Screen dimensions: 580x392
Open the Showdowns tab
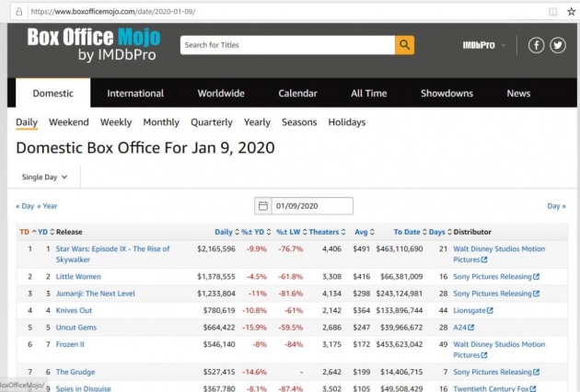(x=447, y=93)
